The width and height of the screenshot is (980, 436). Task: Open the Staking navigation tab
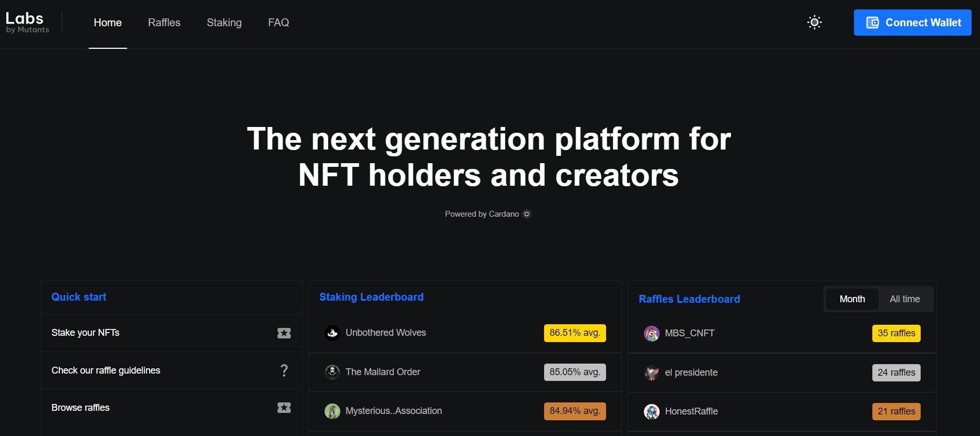click(224, 23)
